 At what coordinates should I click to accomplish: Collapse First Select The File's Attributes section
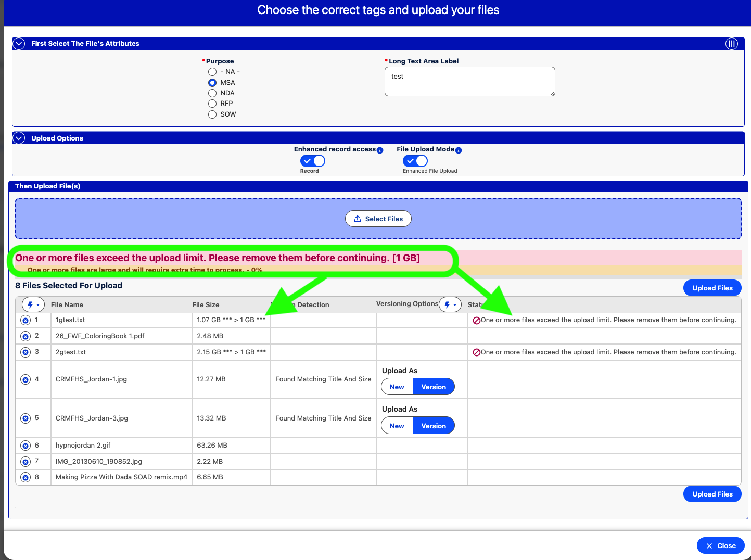(x=19, y=44)
